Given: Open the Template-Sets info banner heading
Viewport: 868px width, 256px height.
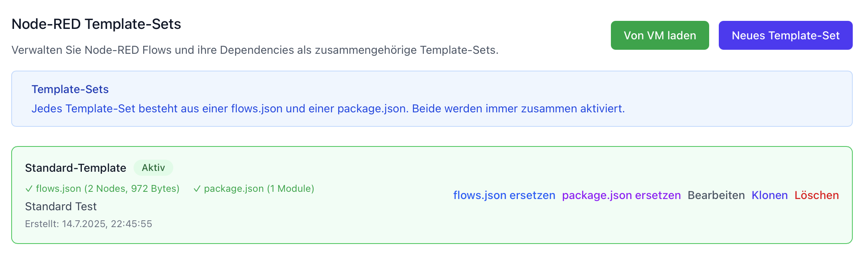Looking at the screenshot, I should tap(70, 89).
